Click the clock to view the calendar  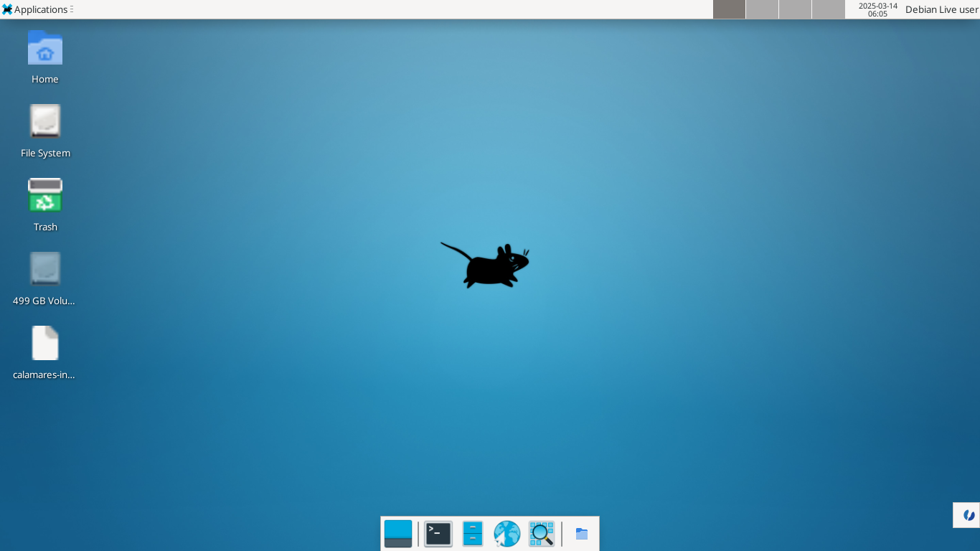877,9
